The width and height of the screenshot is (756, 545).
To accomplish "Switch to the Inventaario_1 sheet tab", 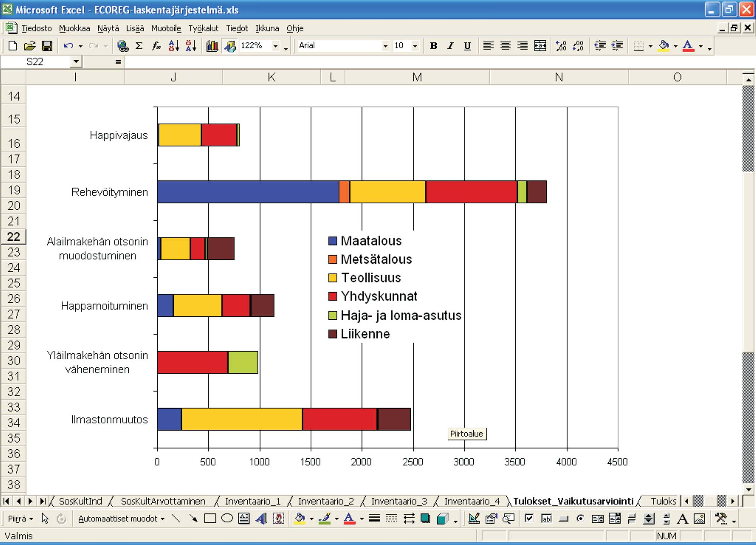I will (253, 501).
